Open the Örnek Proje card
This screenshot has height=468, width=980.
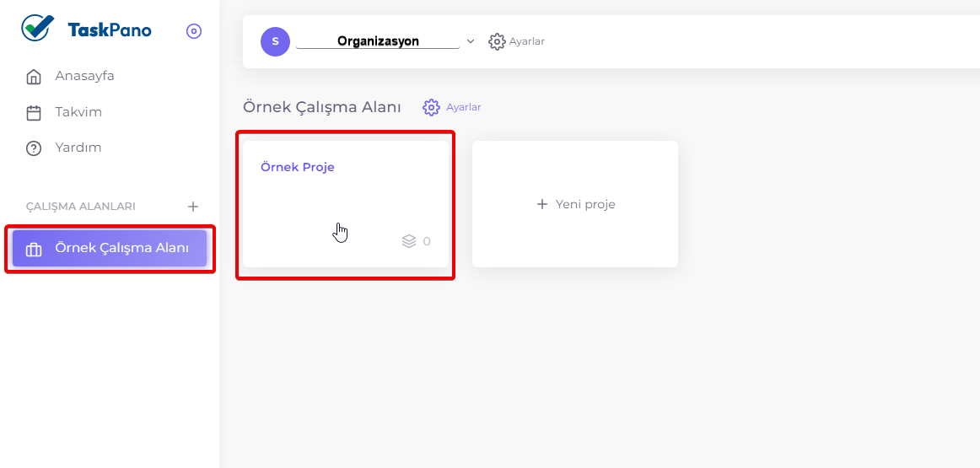346,204
